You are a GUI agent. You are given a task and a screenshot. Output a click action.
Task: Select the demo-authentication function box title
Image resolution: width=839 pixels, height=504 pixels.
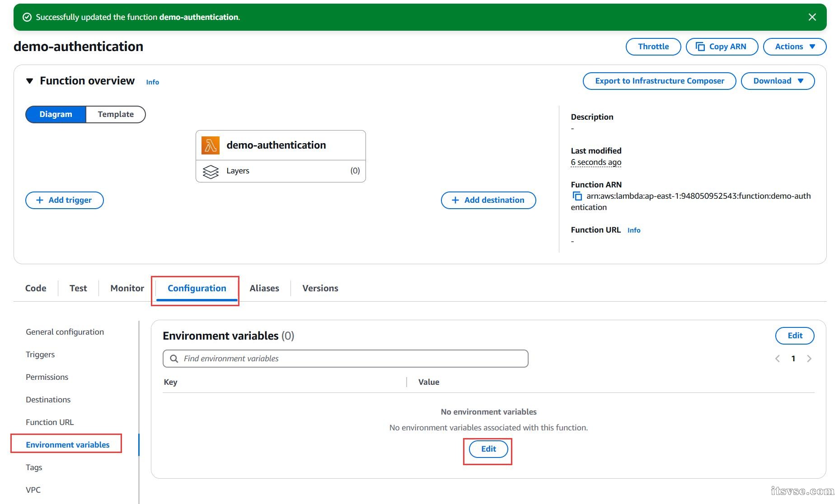(276, 145)
